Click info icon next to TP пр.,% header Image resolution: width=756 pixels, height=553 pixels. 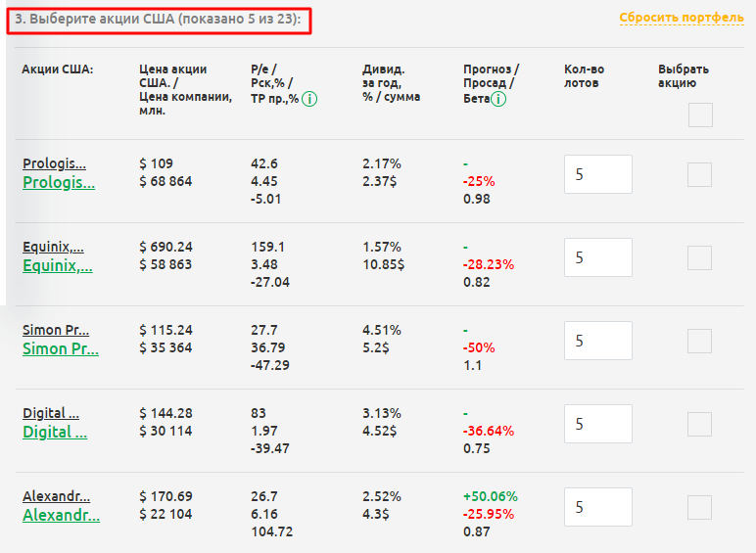pos(309,99)
